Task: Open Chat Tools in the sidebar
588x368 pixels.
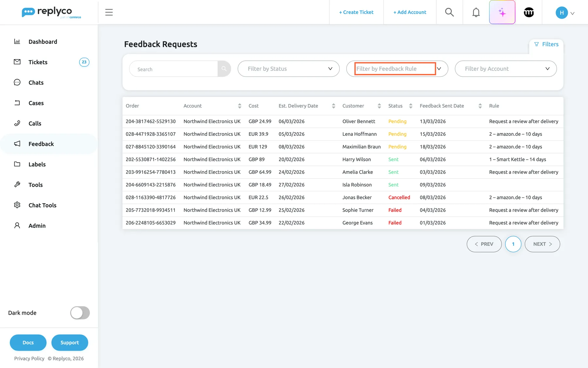Action: (49, 205)
